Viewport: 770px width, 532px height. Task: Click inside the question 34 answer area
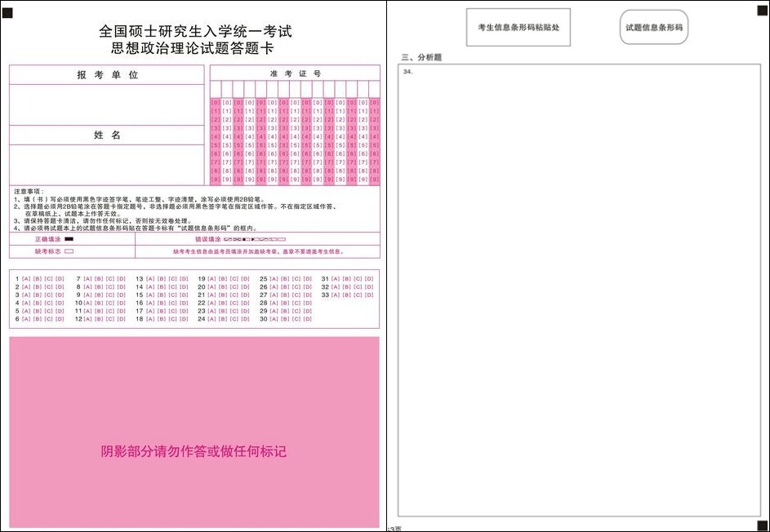pyautogui.click(x=579, y=290)
